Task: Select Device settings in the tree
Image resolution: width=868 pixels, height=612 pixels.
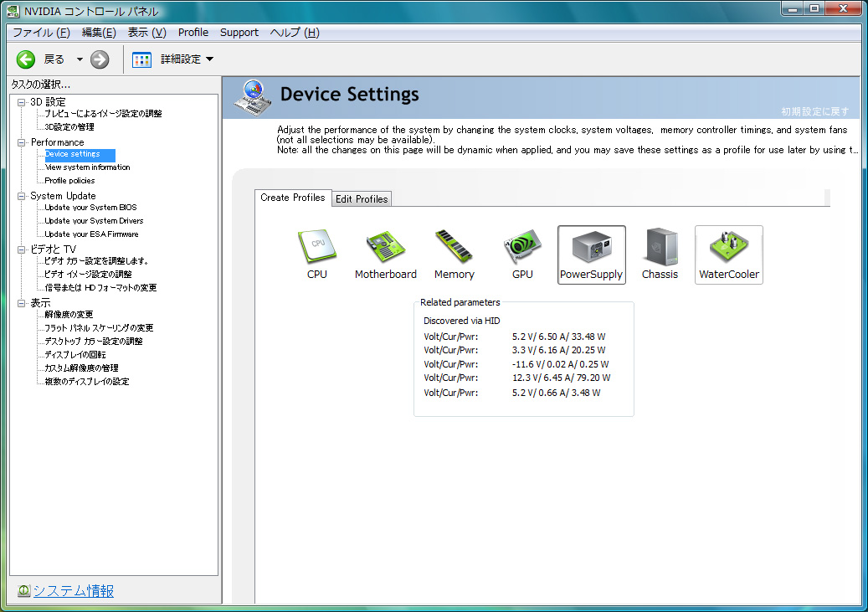Action: (x=73, y=154)
